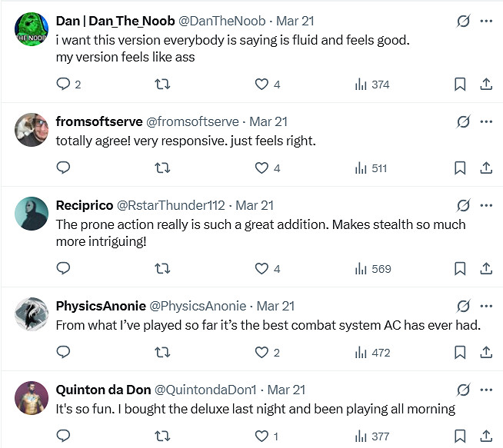The image size is (503, 448).
Task: Open more options on Quinton da Don's tweet
Action: pyautogui.click(x=486, y=390)
